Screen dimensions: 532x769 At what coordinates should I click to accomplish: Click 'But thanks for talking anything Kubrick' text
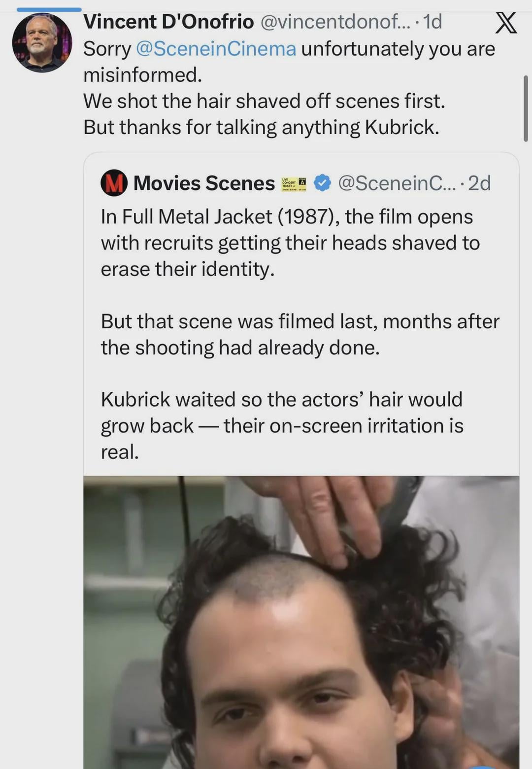261,127
